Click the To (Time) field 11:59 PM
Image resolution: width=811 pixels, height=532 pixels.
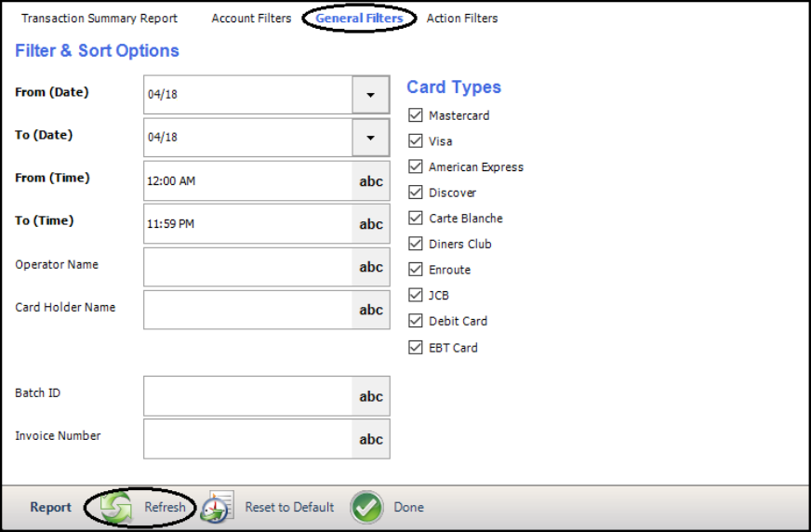248,224
